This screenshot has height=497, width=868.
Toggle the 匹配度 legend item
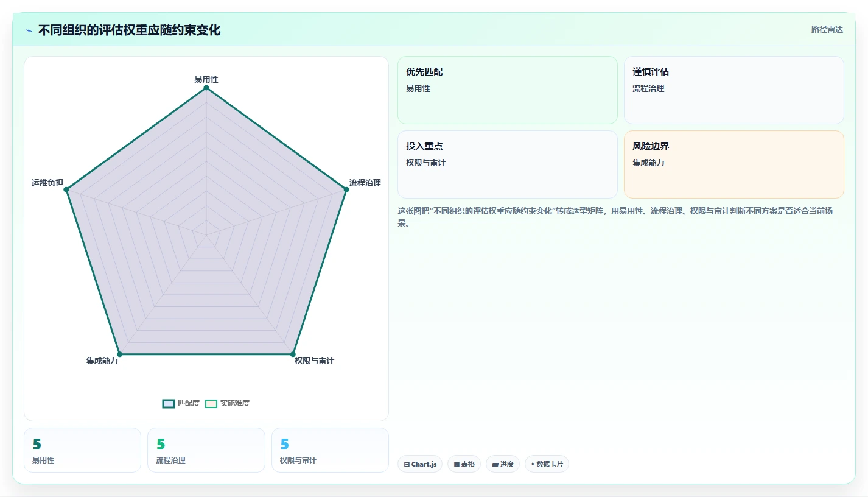[x=181, y=403]
